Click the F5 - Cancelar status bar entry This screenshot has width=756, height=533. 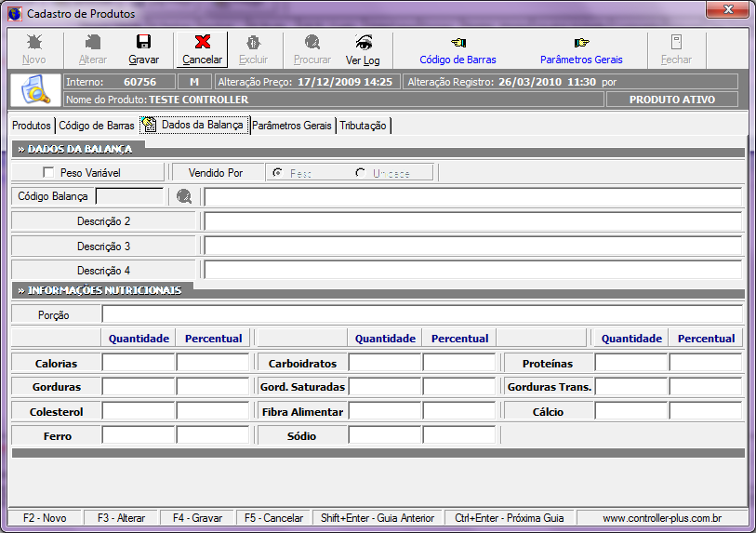coord(274,517)
